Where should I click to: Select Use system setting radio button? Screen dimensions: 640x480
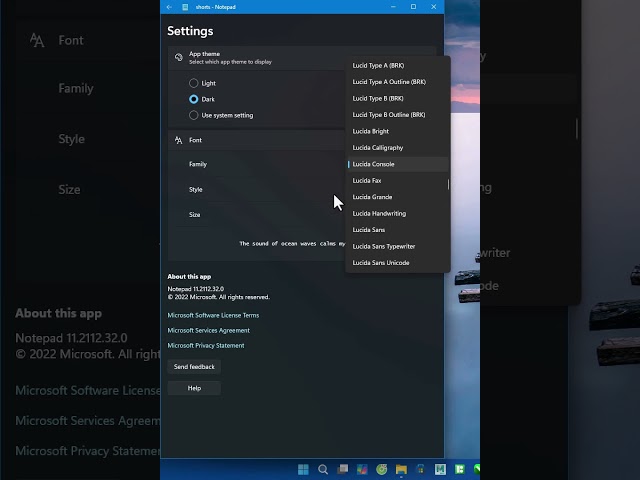pyautogui.click(x=193, y=115)
